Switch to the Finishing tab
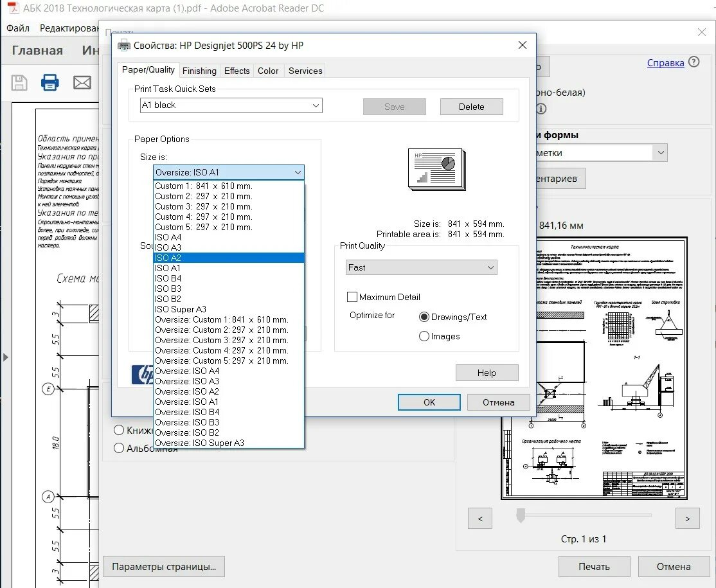716x588 pixels. click(x=199, y=71)
